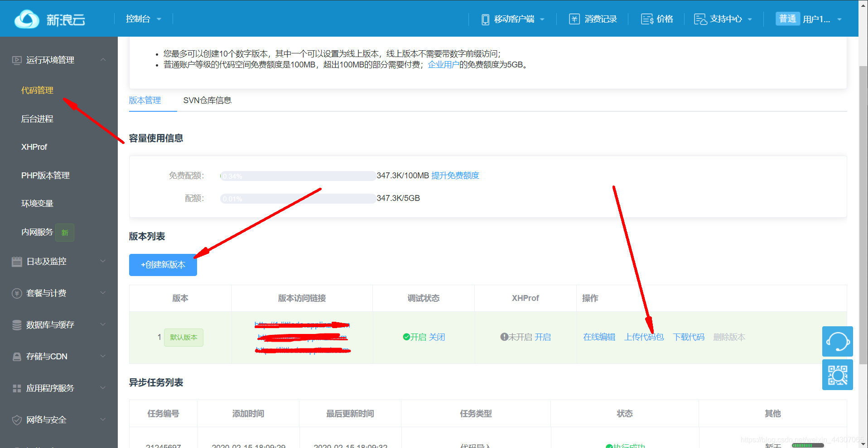This screenshot has width=868, height=448.
Task: Turn debug status 关闭
Action: point(437,337)
